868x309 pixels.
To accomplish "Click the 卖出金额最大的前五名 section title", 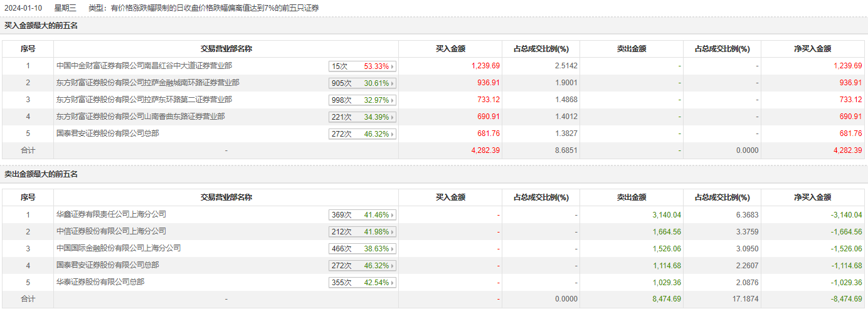I will [41, 174].
